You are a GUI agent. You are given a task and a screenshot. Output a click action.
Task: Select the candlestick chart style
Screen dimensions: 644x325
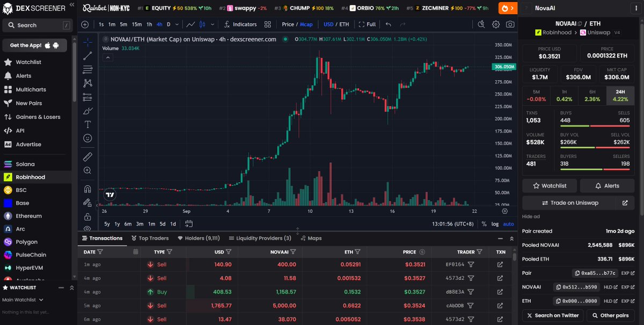[202, 24]
